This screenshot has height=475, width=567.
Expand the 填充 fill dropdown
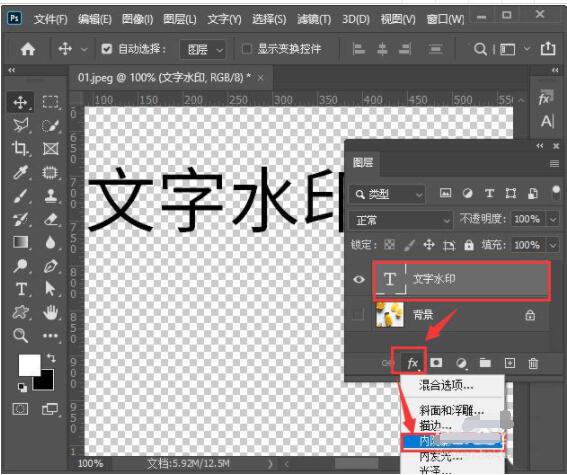coord(553,245)
